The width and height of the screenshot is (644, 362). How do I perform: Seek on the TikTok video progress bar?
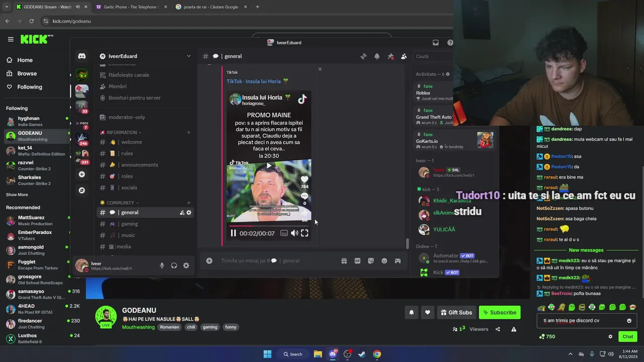(x=270, y=226)
